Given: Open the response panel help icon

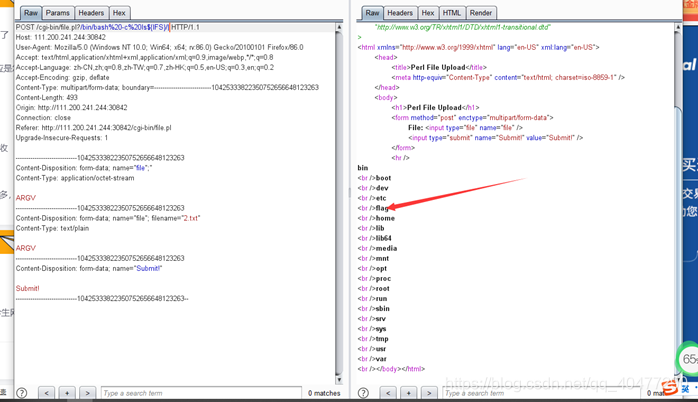Looking at the screenshot, I should click(363, 393).
